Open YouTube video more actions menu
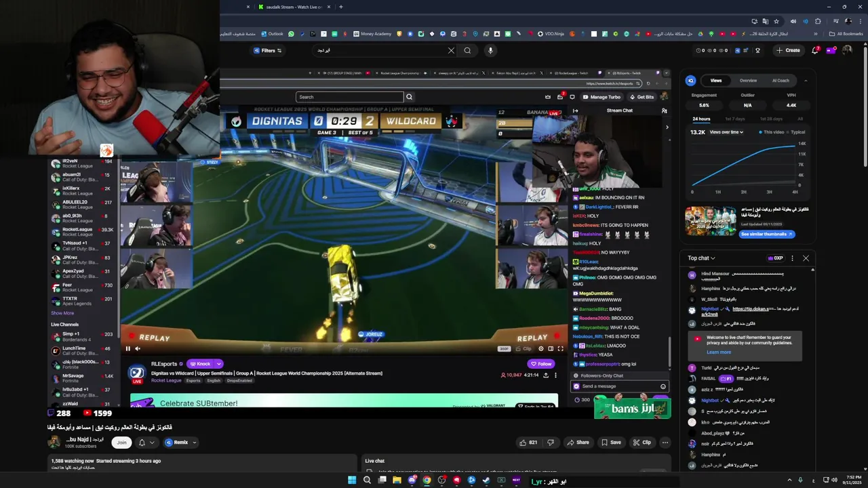Image resolution: width=868 pixels, height=488 pixels. 665,443
